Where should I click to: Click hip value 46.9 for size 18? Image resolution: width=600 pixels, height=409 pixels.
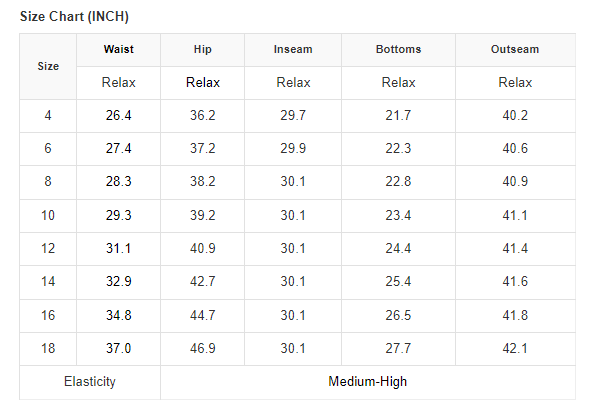point(202,349)
